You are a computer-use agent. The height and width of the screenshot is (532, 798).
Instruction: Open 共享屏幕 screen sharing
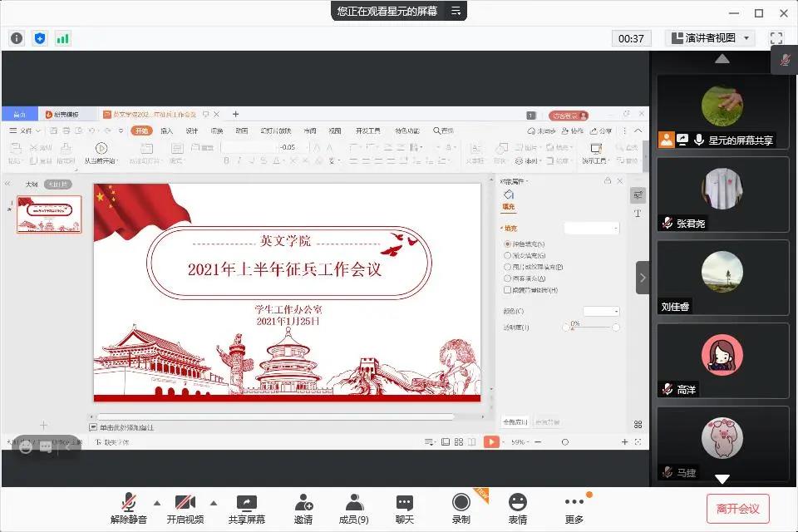click(247, 509)
